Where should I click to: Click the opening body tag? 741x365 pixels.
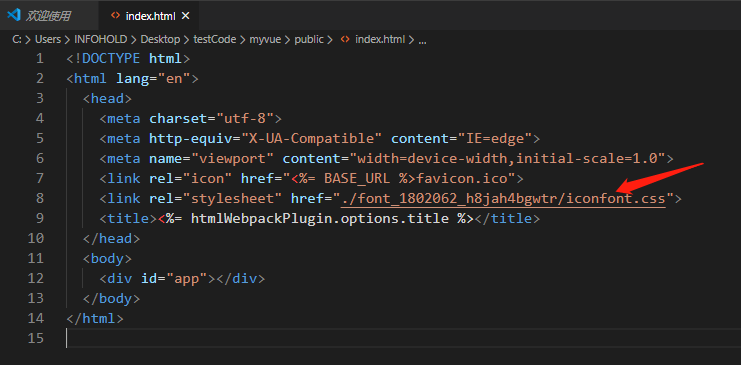point(107,259)
